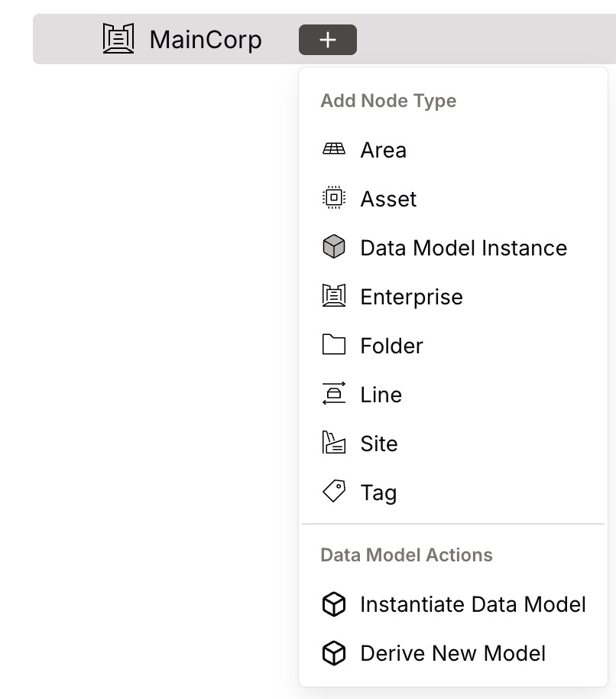Click the Tag label icon
The width and height of the screenshot is (616, 699).
(x=334, y=491)
